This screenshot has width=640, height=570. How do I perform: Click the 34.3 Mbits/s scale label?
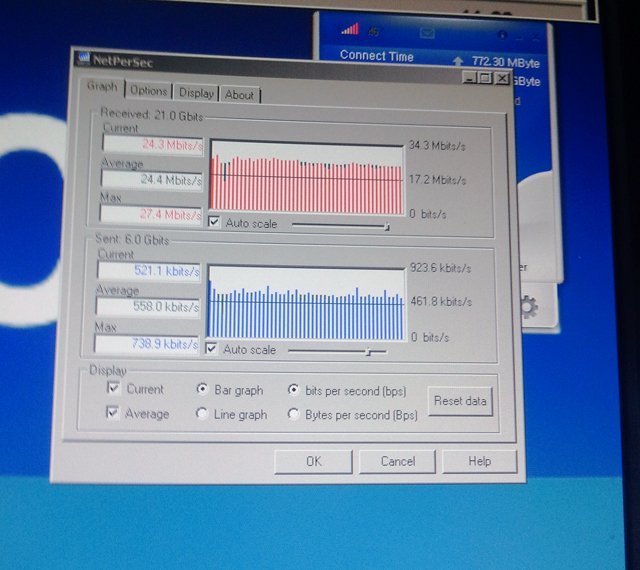tap(437, 145)
